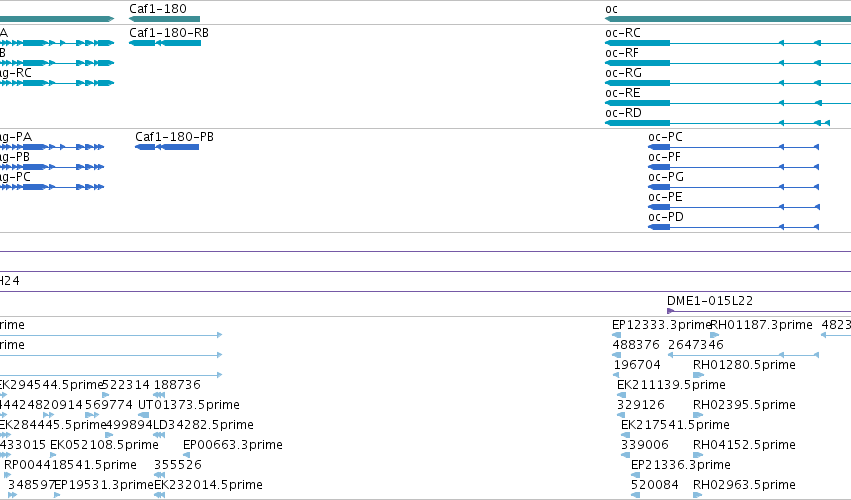The height and width of the screenshot is (500, 851).
Task: Select transcript oc-RF
Action: click(621, 53)
